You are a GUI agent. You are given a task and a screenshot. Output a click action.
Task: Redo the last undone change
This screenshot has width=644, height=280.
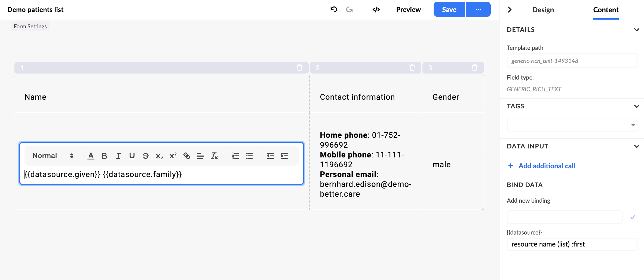pyautogui.click(x=349, y=10)
